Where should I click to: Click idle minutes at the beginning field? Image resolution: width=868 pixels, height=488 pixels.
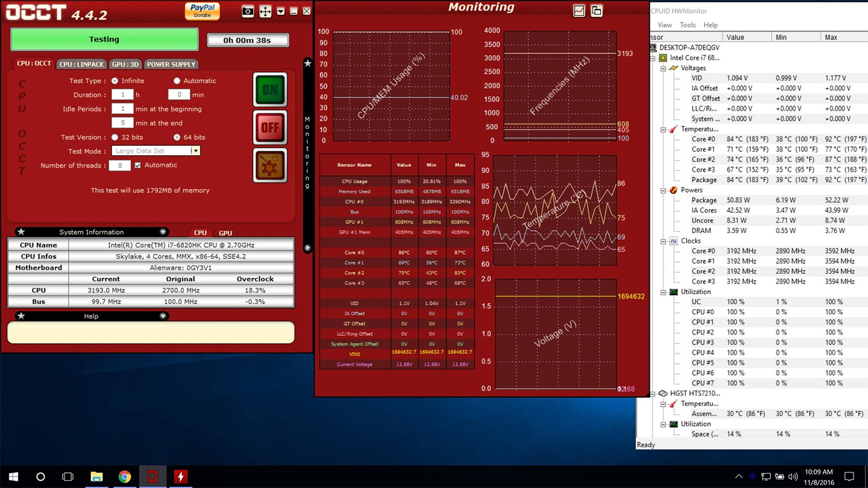pos(122,109)
